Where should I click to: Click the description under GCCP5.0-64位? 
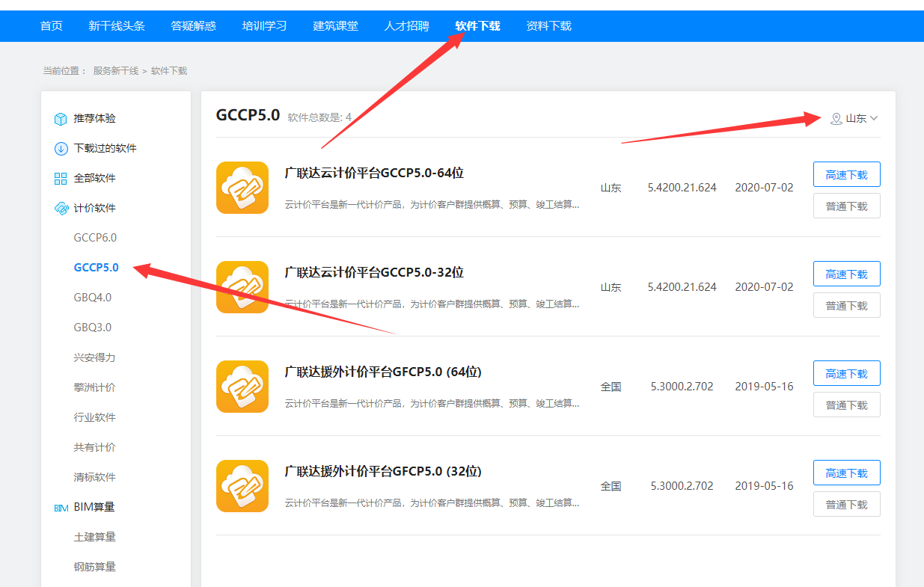click(432, 204)
